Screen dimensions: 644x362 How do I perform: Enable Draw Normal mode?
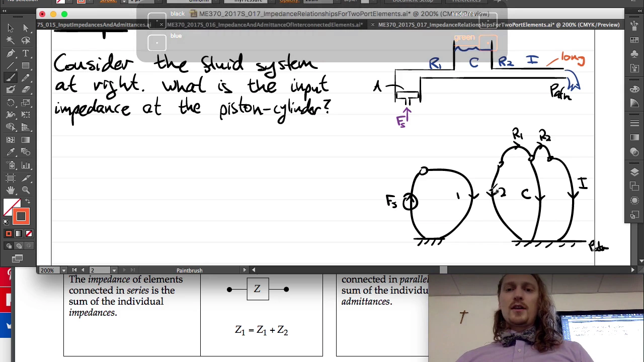tap(9, 246)
